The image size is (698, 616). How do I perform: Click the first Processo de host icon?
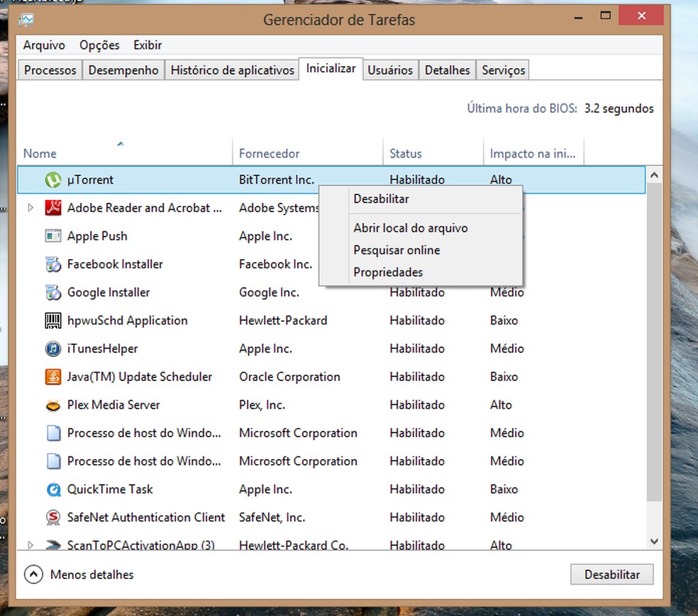[x=53, y=433]
